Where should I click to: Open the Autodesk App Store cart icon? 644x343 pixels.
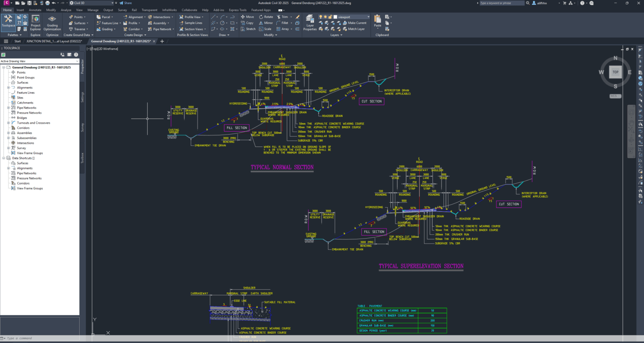pos(564,3)
